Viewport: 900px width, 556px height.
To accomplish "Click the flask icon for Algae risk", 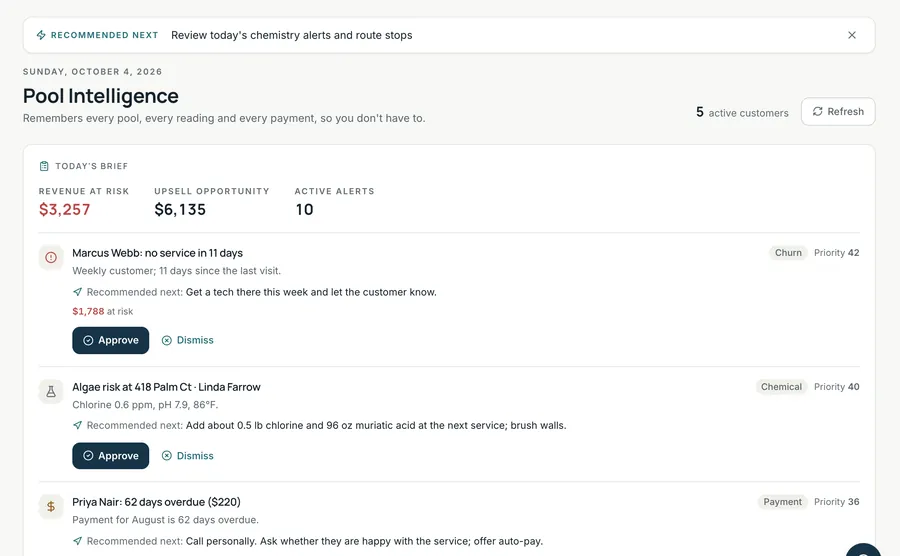I will (x=51, y=391).
